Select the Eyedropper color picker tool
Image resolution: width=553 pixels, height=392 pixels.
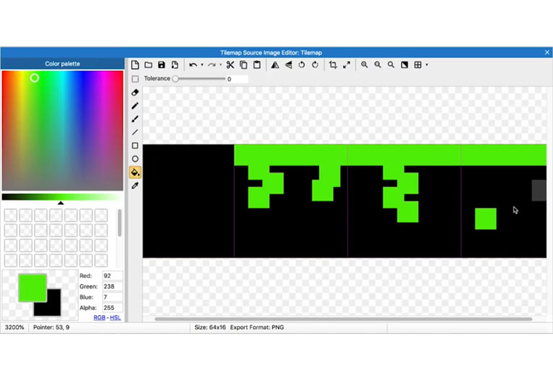pos(135,185)
